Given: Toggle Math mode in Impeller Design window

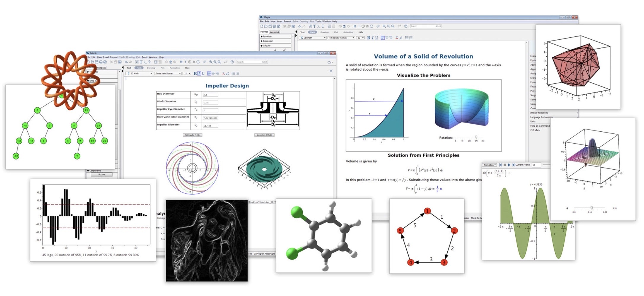Looking at the screenshot, I should 139,68.
